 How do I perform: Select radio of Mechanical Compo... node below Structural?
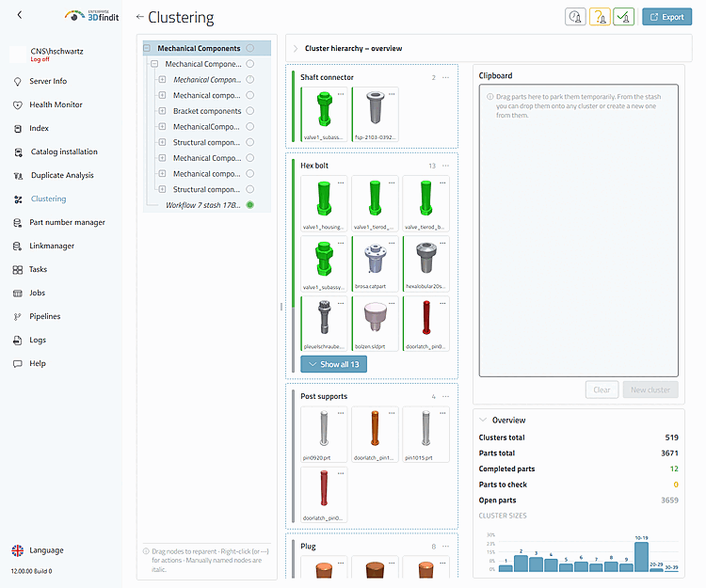(250, 158)
